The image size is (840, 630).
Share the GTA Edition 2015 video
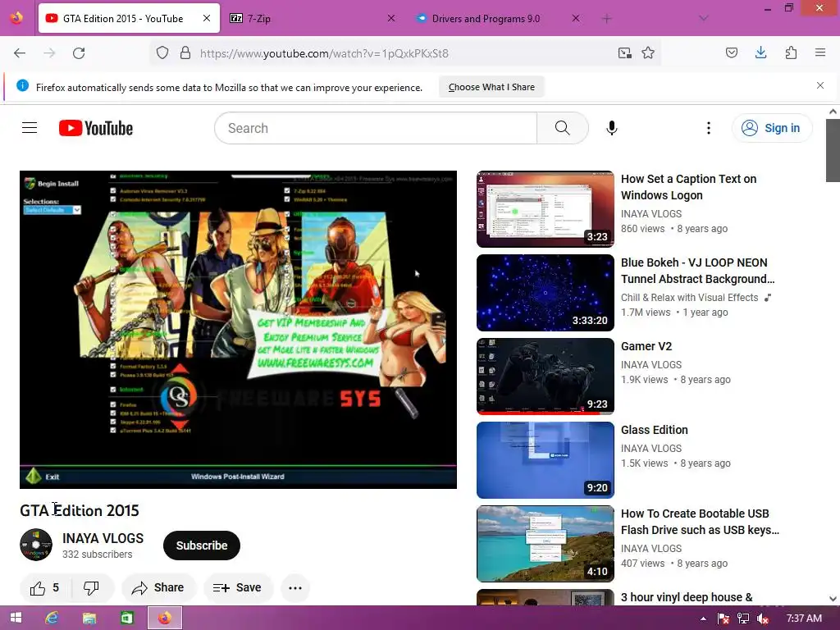pyautogui.click(x=158, y=588)
